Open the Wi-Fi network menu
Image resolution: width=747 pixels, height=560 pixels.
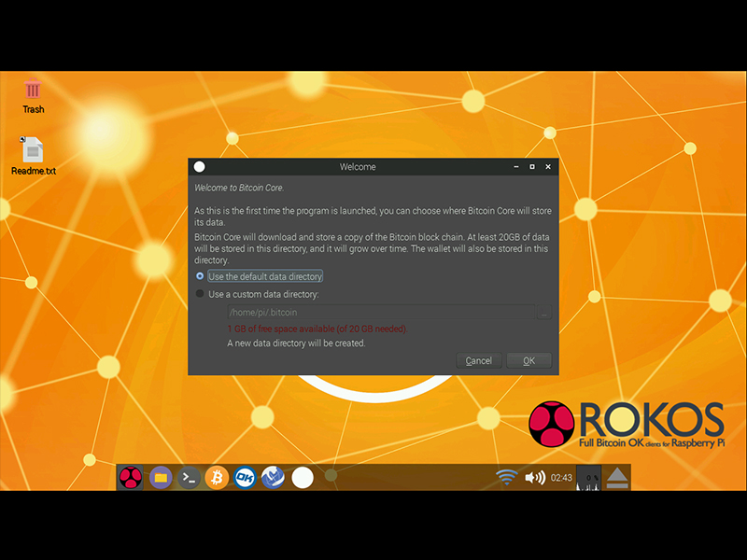click(x=506, y=477)
